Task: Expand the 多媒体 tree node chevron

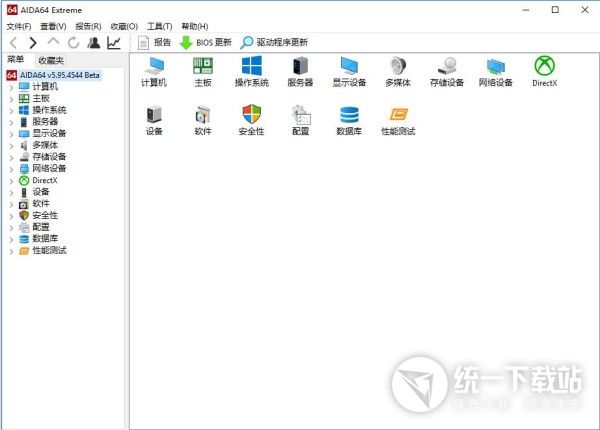Action: pyautogui.click(x=11, y=146)
